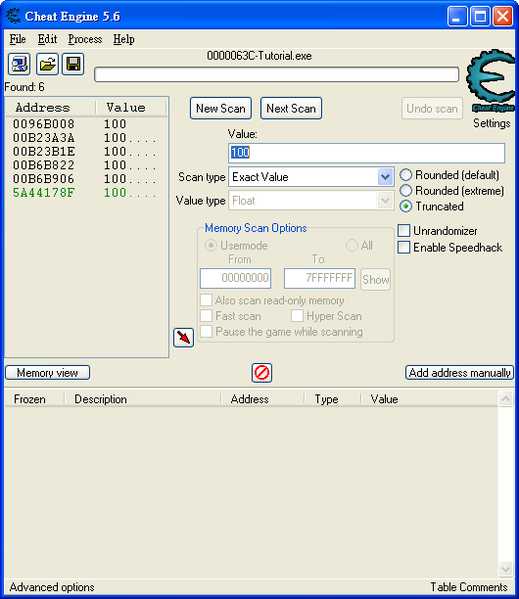Viewport: 519px width, 599px height.
Task: Expand the Scan type dropdown
Action: tap(385, 177)
